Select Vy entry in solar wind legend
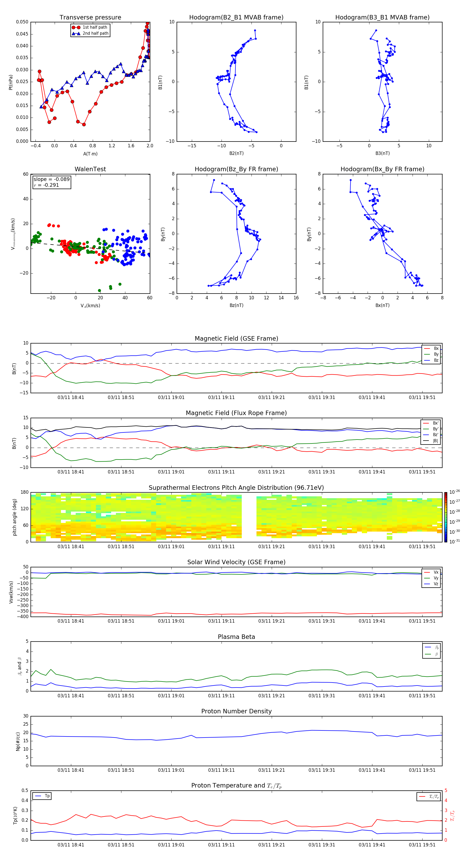This screenshot has width=473, height=868. 431,578
